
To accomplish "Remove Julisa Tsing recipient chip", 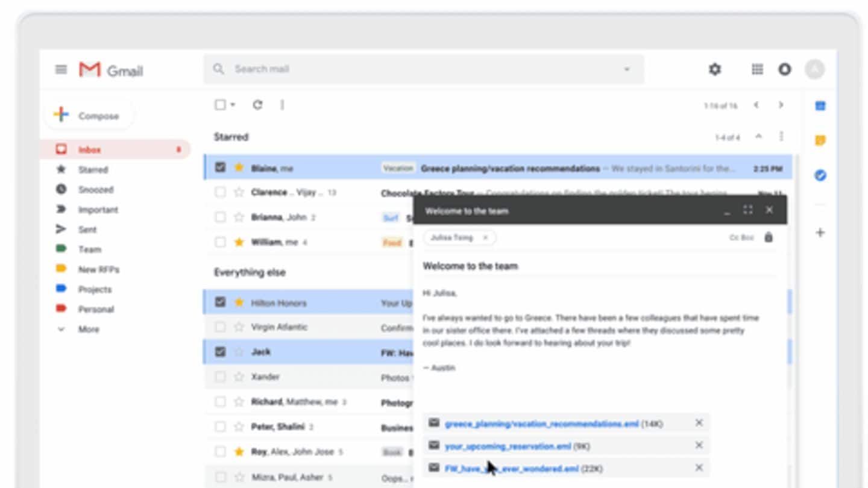I will point(485,238).
